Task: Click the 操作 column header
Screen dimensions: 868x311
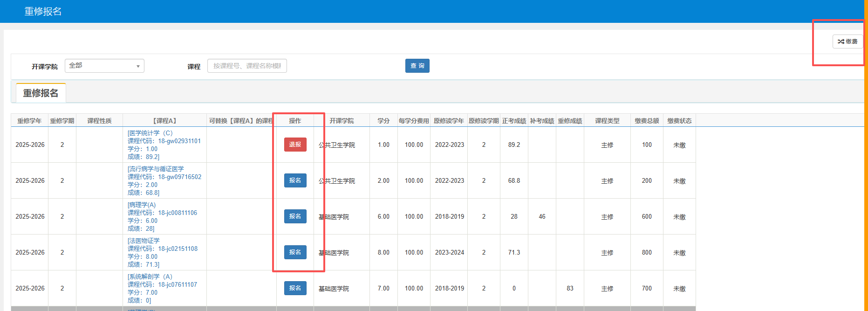Action: coord(295,121)
